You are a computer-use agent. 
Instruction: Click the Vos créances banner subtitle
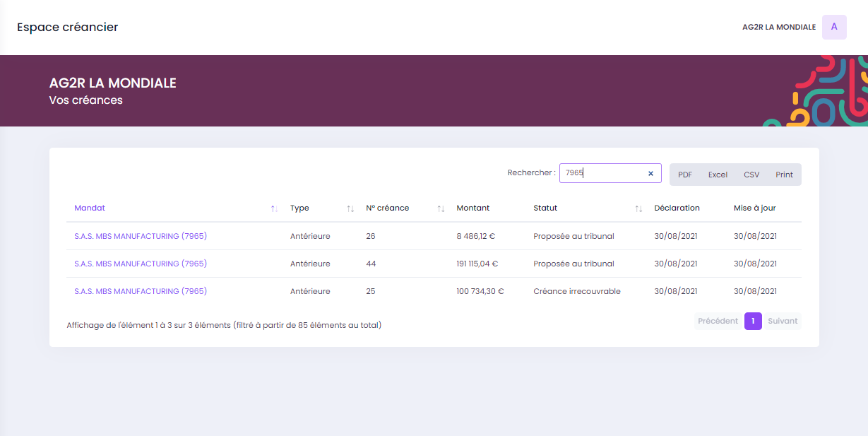(x=86, y=100)
